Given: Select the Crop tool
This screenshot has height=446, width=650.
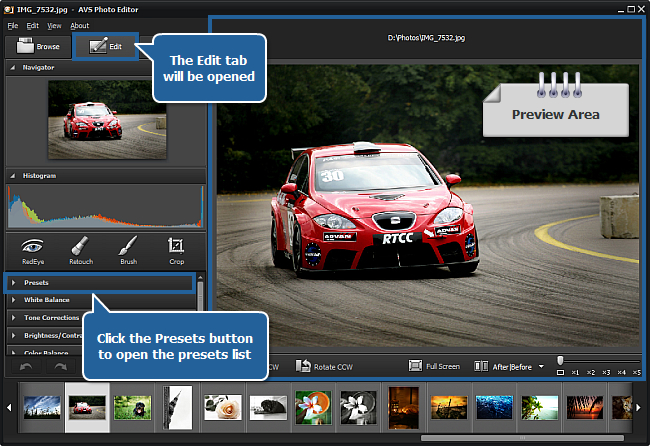Looking at the screenshot, I should pos(176,251).
